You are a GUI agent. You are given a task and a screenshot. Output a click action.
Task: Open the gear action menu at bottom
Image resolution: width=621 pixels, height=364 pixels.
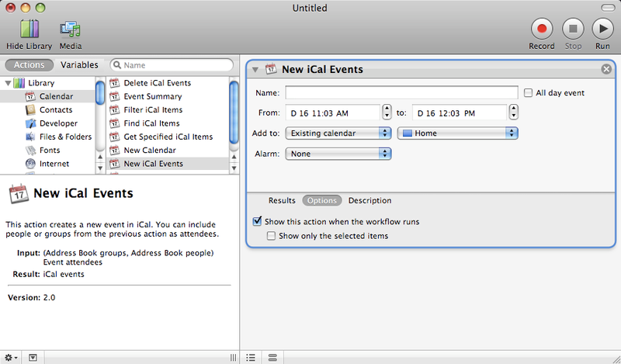click(x=10, y=358)
